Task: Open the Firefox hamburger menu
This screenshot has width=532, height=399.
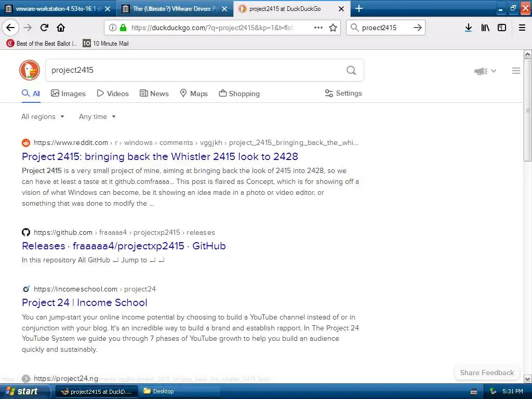Action: tap(522, 28)
